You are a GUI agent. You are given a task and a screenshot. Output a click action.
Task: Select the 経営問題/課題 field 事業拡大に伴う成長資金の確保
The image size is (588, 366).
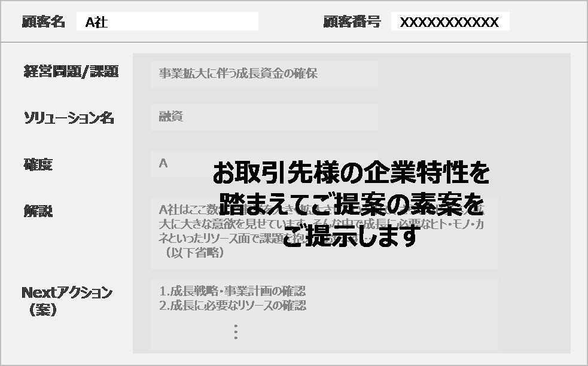pos(264,74)
